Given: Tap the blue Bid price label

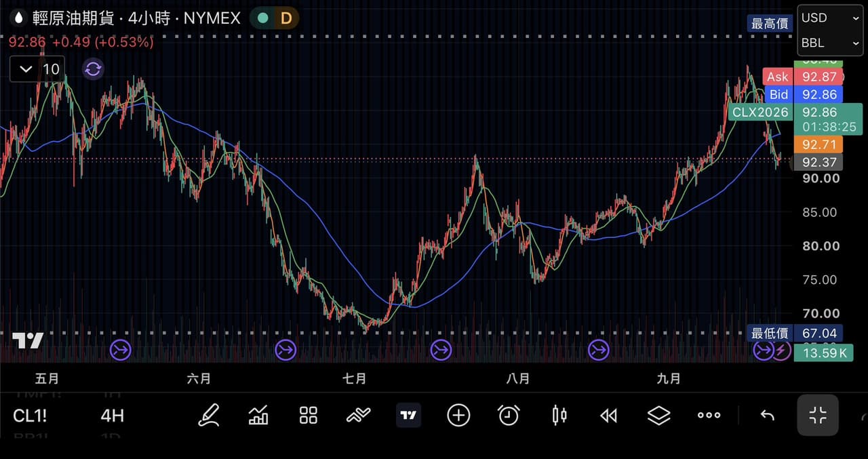Looking at the screenshot, I should 778,94.
